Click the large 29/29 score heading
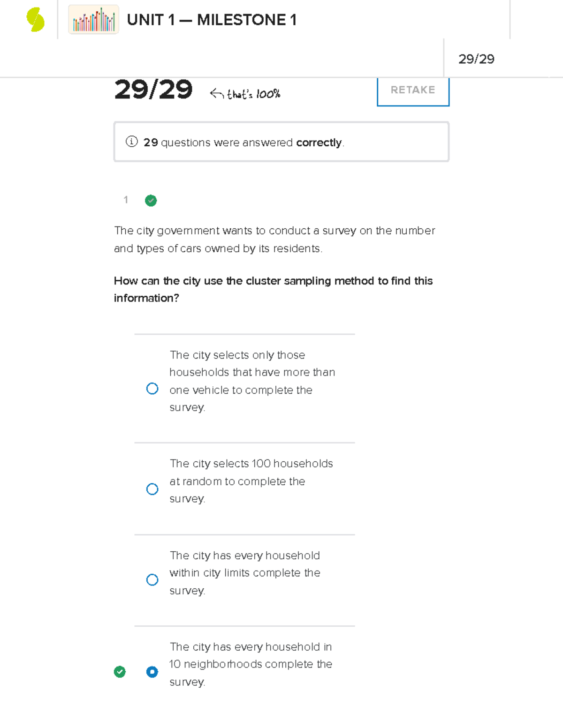The width and height of the screenshot is (563, 728). 153,90
